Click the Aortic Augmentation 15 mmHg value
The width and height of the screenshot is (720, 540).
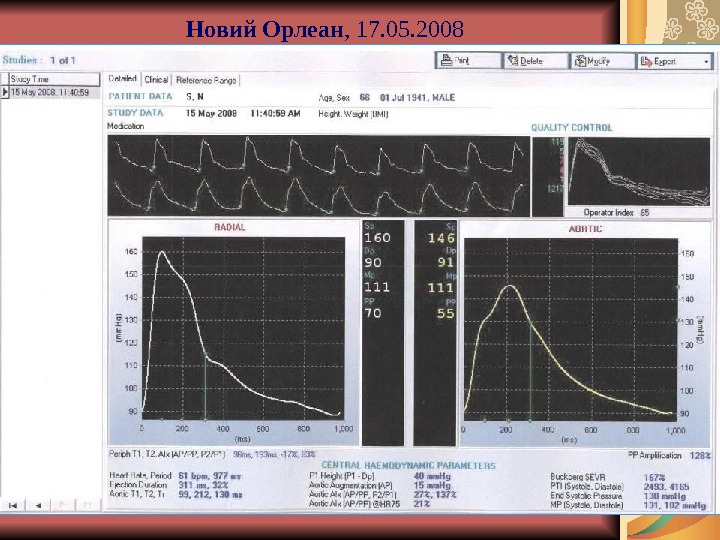[x=432, y=485]
